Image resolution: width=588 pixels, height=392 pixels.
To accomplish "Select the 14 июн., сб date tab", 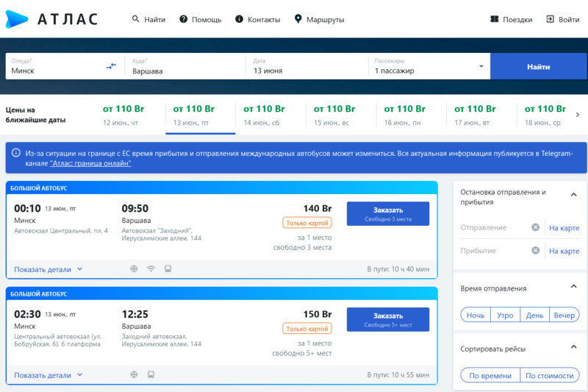I will [270, 115].
